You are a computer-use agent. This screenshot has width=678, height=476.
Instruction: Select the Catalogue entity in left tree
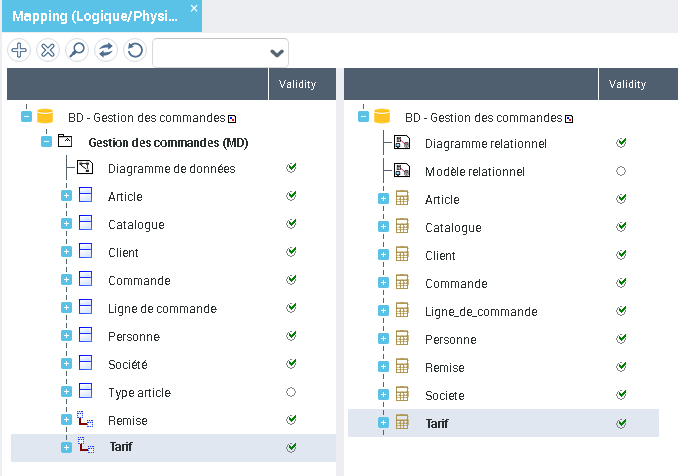[x=136, y=225]
